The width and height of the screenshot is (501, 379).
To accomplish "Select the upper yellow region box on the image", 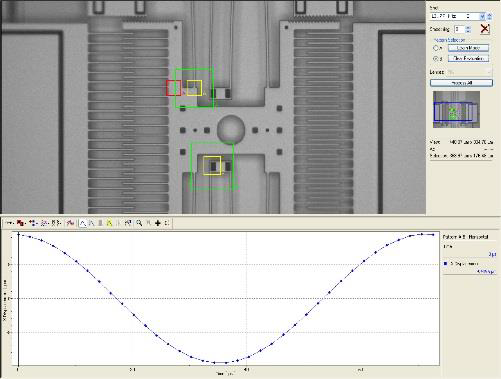I will click(x=194, y=88).
